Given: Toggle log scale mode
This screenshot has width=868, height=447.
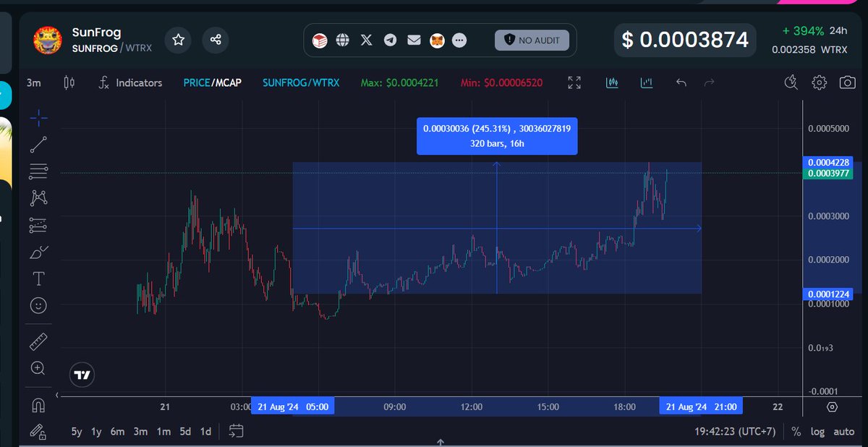Looking at the screenshot, I should (817, 432).
